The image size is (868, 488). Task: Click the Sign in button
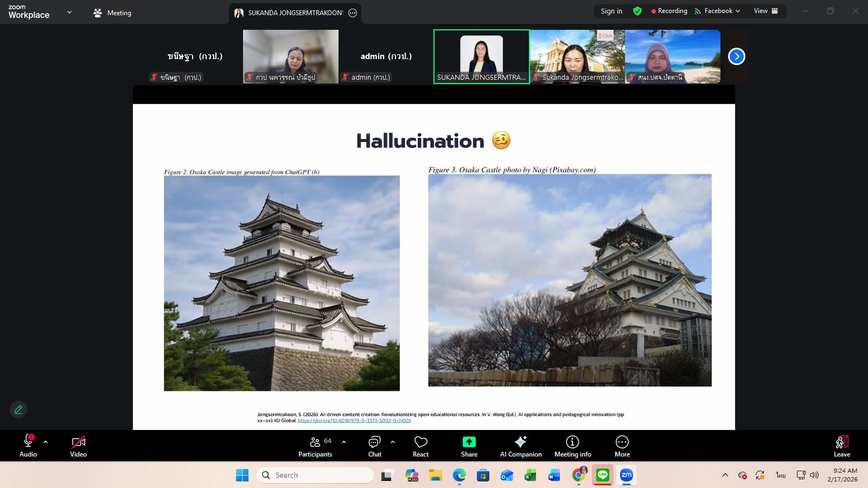point(611,11)
